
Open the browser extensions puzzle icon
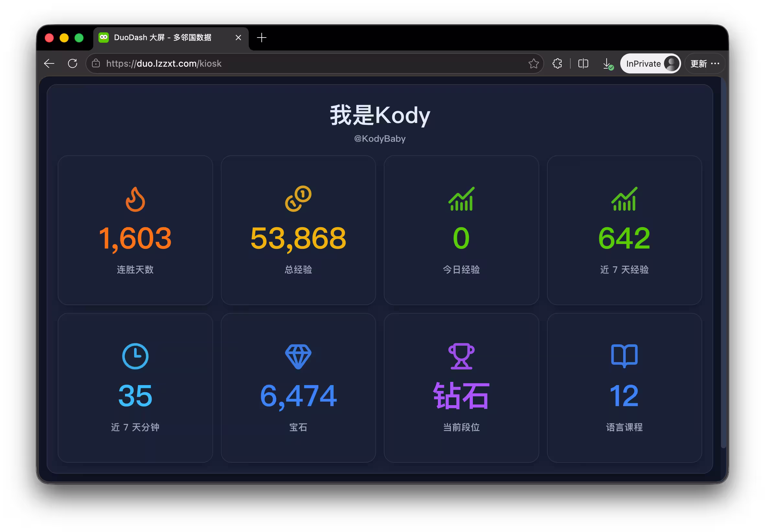pos(557,63)
